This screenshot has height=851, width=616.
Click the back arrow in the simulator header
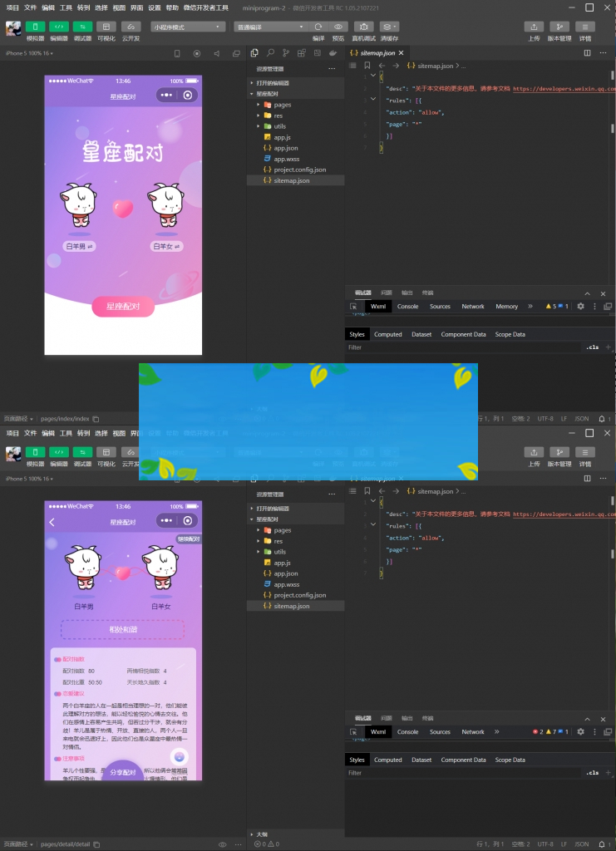[52, 522]
